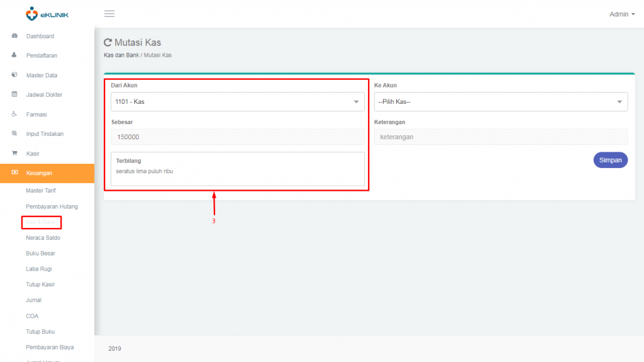Open Master Tarif submenu item
This screenshot has width=644, height=362.
pos(41,190)
